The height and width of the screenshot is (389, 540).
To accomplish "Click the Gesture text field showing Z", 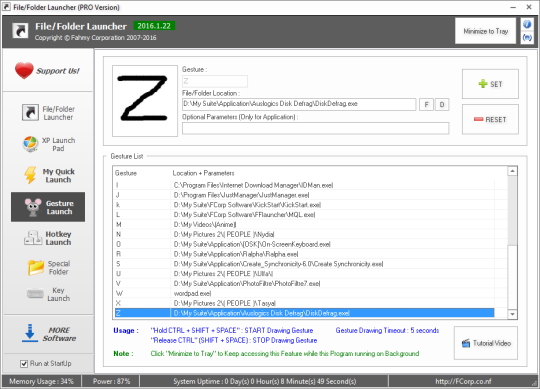I will pos(215,81).
